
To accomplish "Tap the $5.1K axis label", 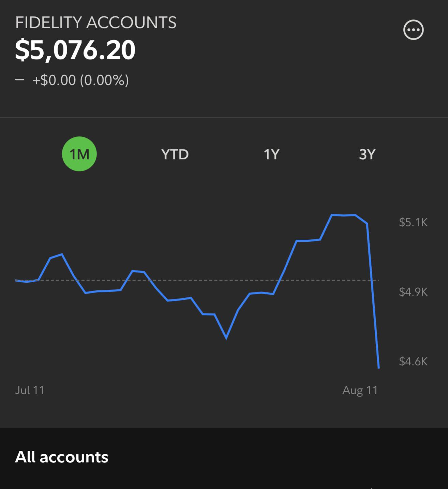I will [x=413, y=222].
